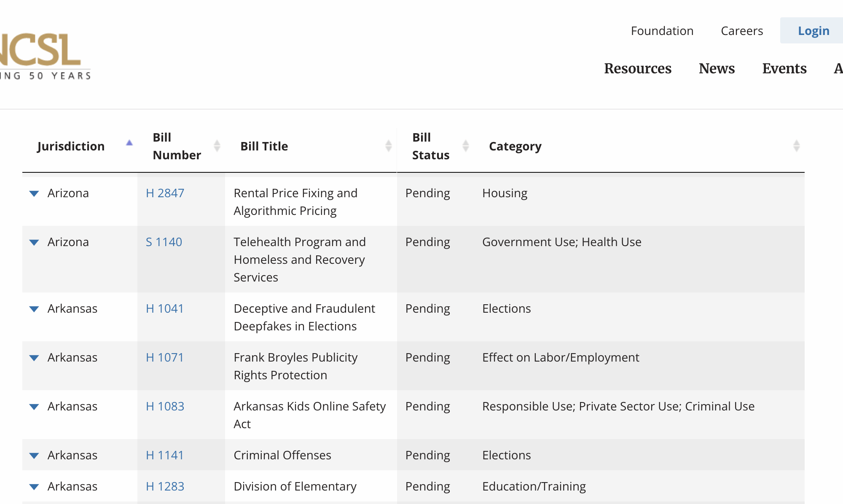
Task: Sort by Jurisdiction column arrow
Action: [x=129, y=143]
